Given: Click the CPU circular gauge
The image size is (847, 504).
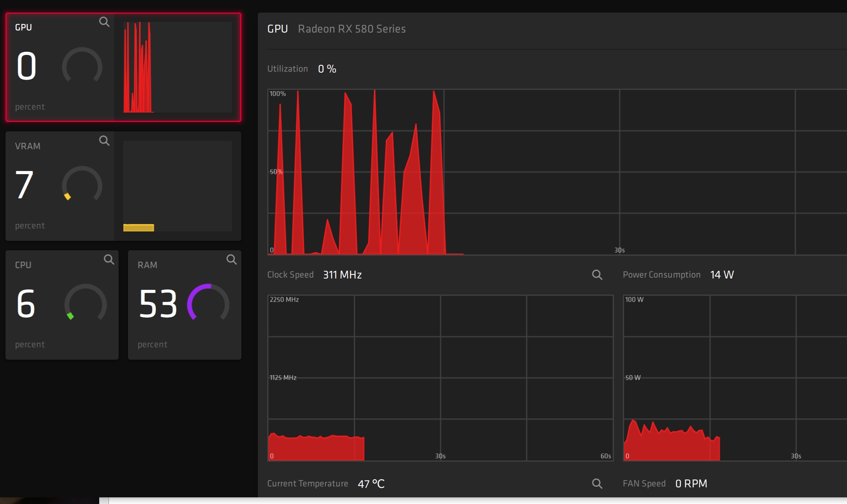Looking at the screenshot, I should pos(86,303).
